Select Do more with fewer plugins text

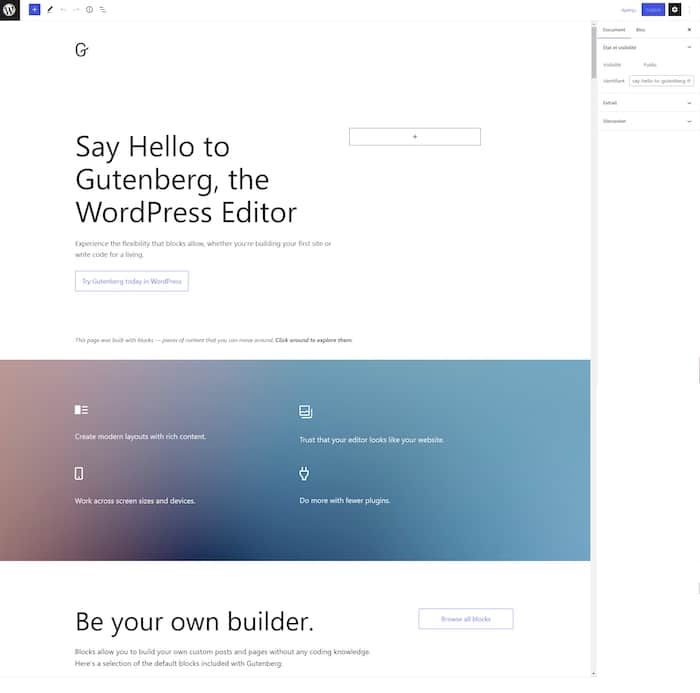(x=345, y=501)
